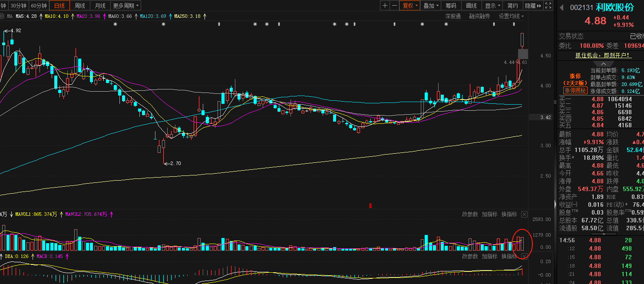The width and height of the screenshot is (644, 284).
Task: Open the 显示 display dropdown
Action: 492,6
